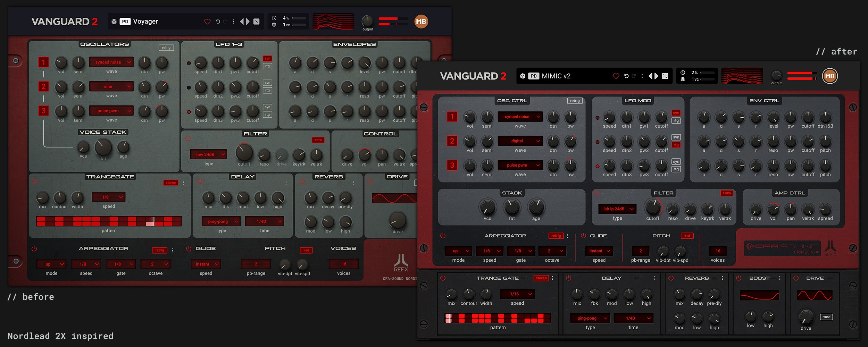The image size is (868, 347).
Task: Open the arpeggiator up mode dropdown in Voyager
Action: 51,264
